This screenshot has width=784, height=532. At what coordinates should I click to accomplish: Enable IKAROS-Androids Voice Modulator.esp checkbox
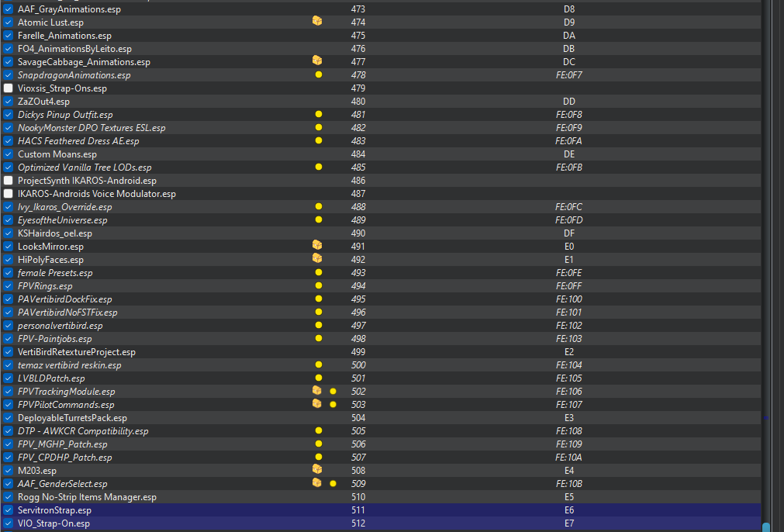point(8,194)
